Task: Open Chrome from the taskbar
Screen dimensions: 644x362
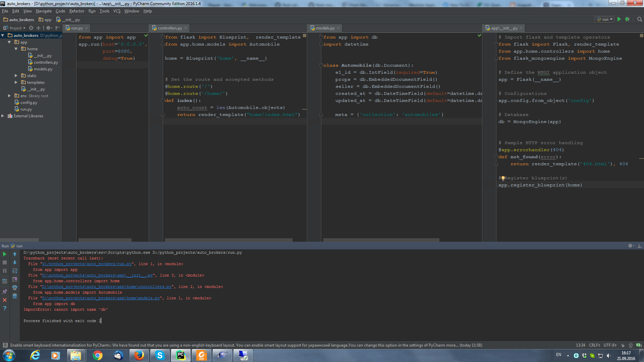Action: pyautogui.click(x=98, y=355)
